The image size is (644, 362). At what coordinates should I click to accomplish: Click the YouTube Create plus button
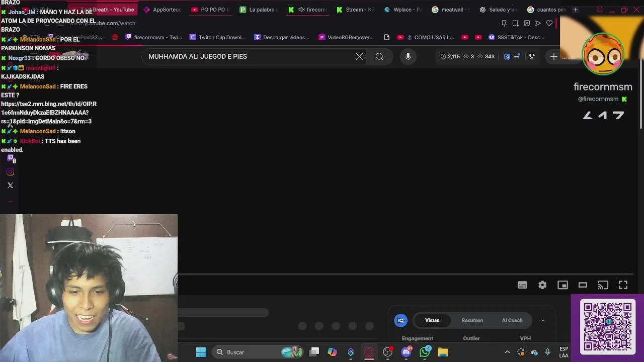[554, 57]
